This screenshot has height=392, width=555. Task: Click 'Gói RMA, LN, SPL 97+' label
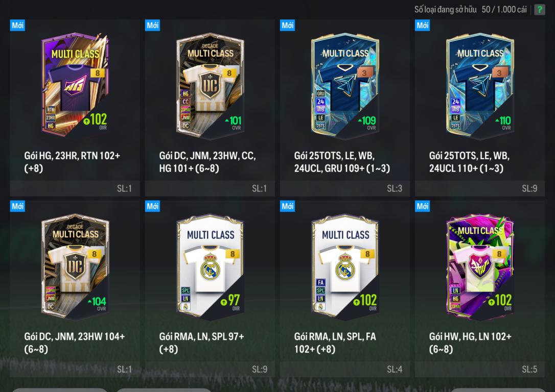click(201, 342)
